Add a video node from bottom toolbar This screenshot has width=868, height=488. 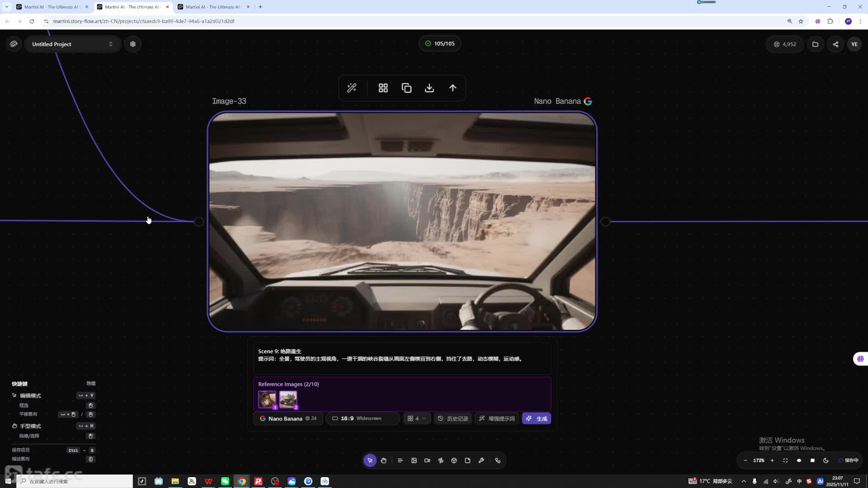[427, 460]
